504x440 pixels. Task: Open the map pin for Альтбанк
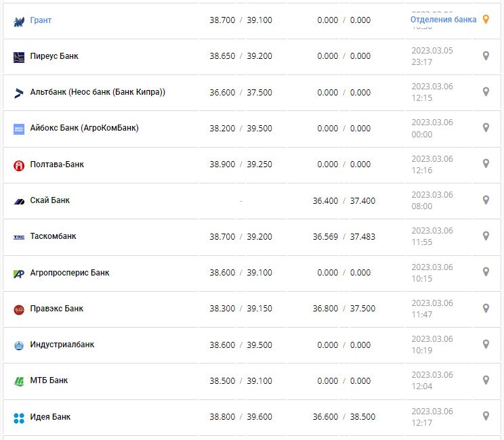point(486,91)
